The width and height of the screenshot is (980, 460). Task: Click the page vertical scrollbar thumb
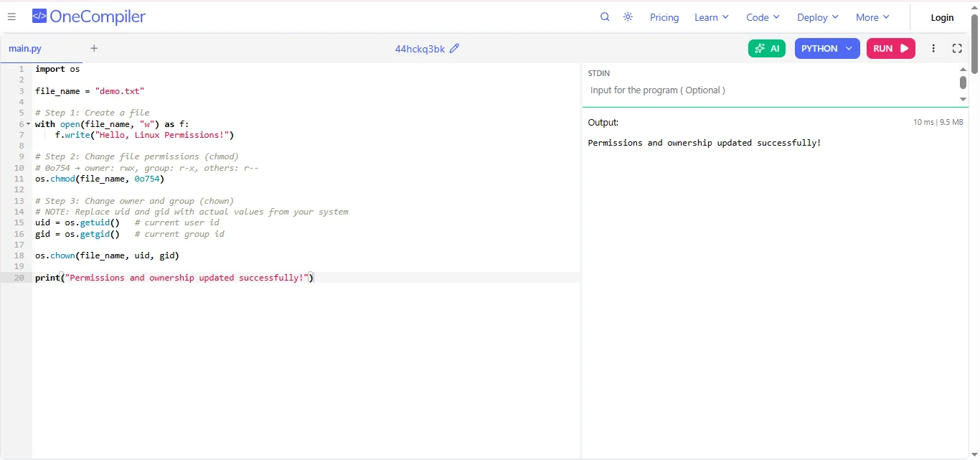coord(974,43)
